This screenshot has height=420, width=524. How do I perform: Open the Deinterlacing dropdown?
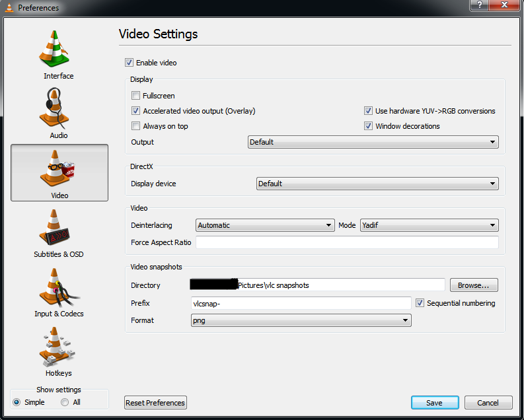(x=265, y=225)
